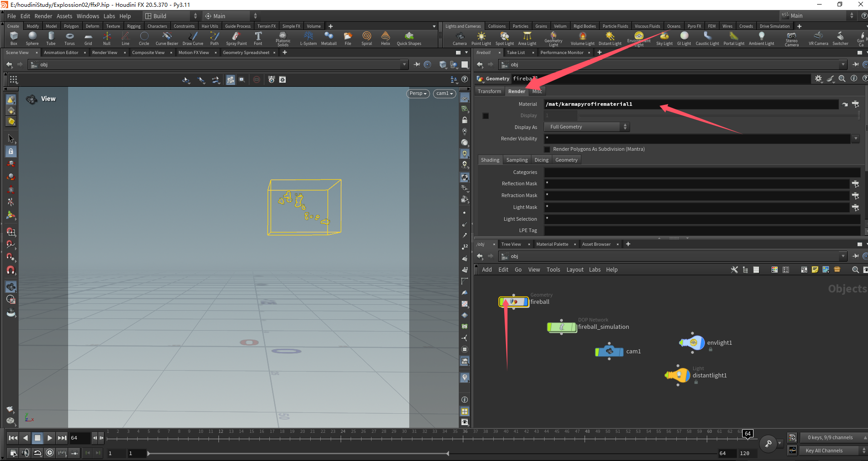Select the Sphere shelf tool
The height and width of the screenshot is (461, 868).
pos(32,38)
